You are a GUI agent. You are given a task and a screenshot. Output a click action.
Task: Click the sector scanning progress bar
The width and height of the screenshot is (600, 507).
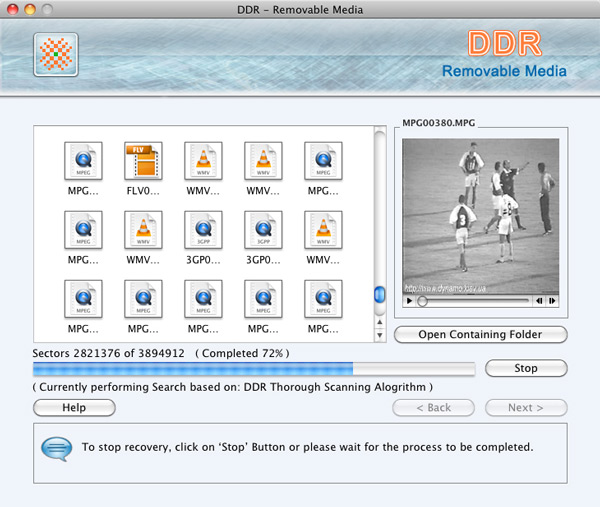tap(254, 369)
